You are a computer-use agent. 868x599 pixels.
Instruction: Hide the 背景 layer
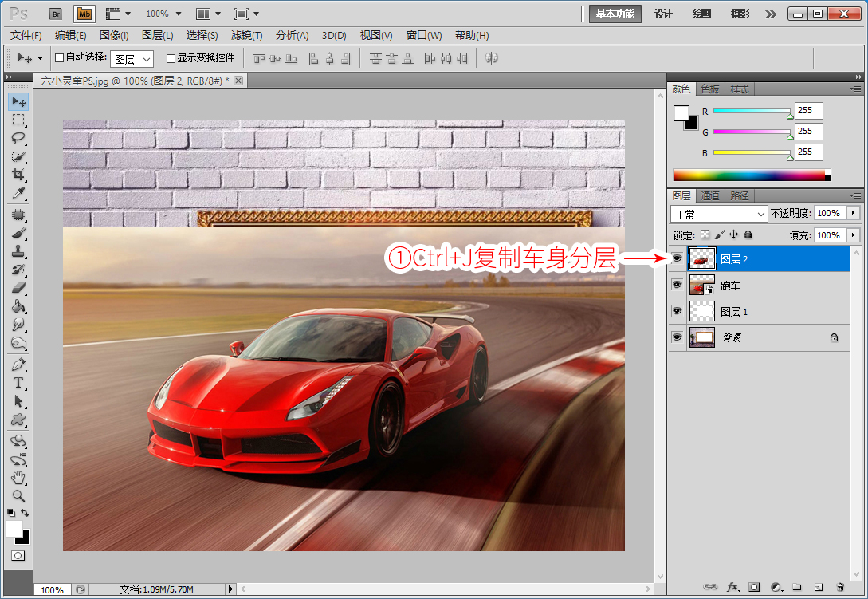tap(677, 337)
